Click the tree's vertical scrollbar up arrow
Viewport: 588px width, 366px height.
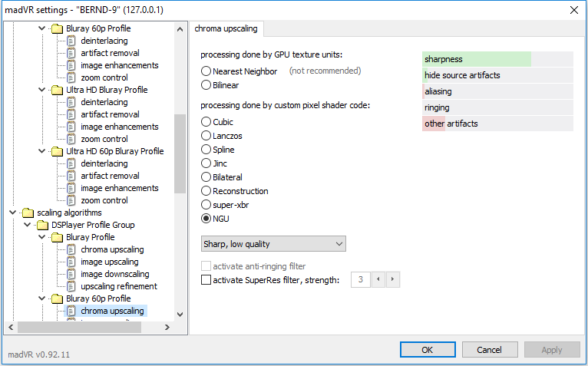(x=180, y=29)
